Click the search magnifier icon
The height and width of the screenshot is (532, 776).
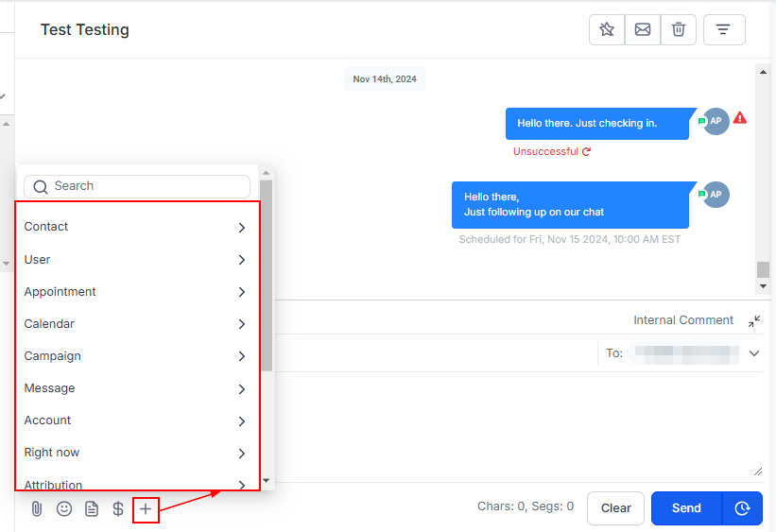click(40, 186)
